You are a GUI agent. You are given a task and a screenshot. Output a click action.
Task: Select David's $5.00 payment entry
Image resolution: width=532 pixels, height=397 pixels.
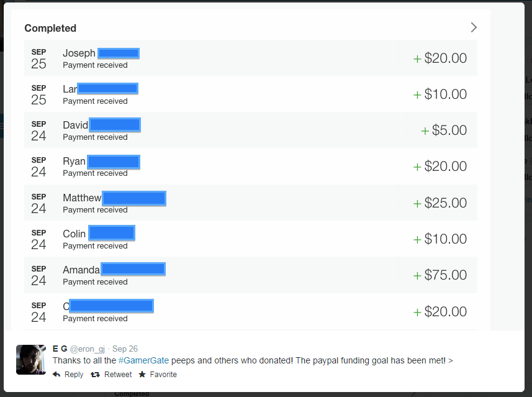tap(251, 130)
